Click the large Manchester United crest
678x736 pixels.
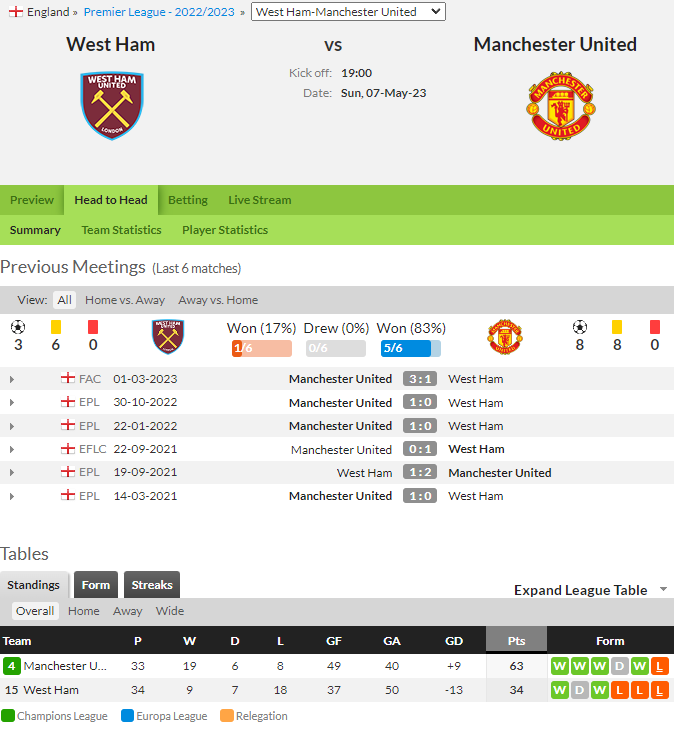[561, 106]
